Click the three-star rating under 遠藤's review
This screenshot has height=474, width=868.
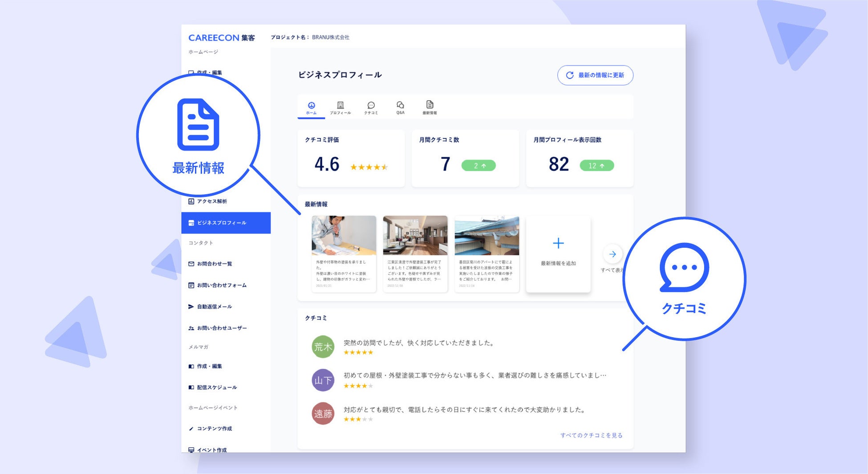pyautogui.click(x=358, y=419)
